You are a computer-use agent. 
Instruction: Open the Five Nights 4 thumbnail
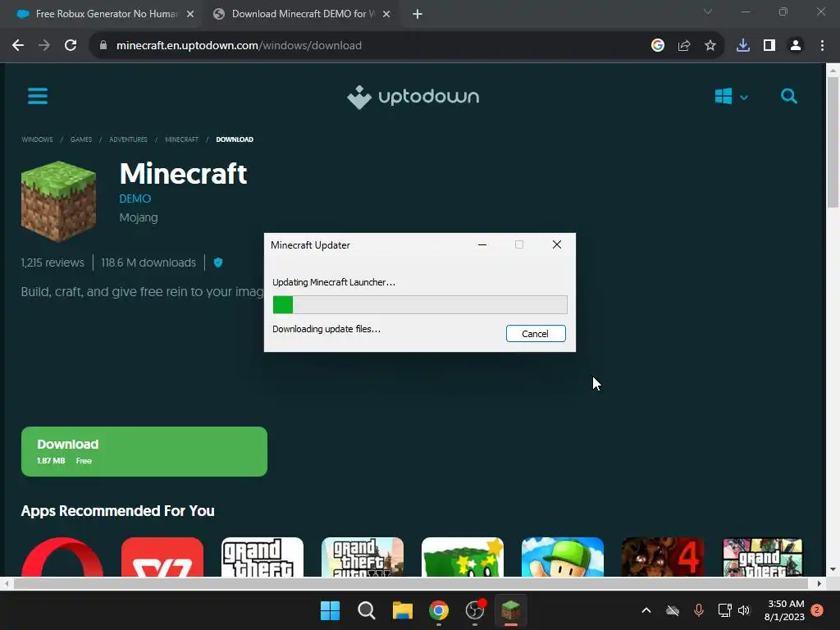click(x=663, y=557)
